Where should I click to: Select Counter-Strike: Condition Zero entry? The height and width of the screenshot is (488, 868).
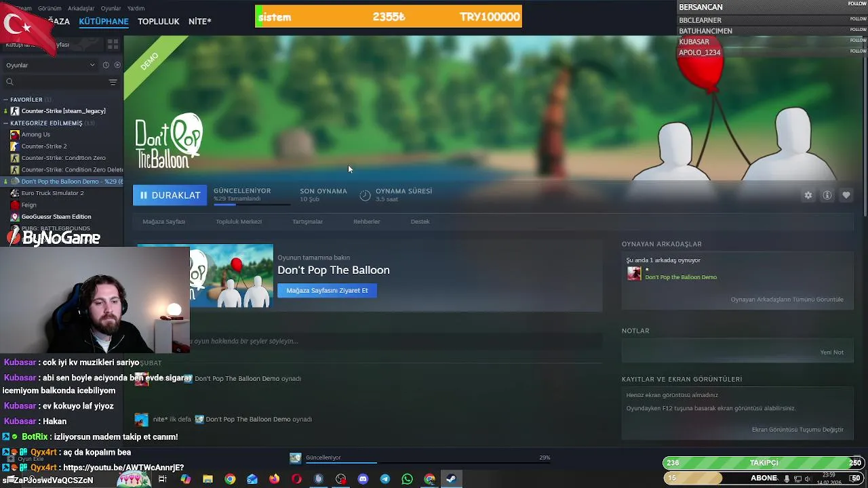click(x=63, y=158)
